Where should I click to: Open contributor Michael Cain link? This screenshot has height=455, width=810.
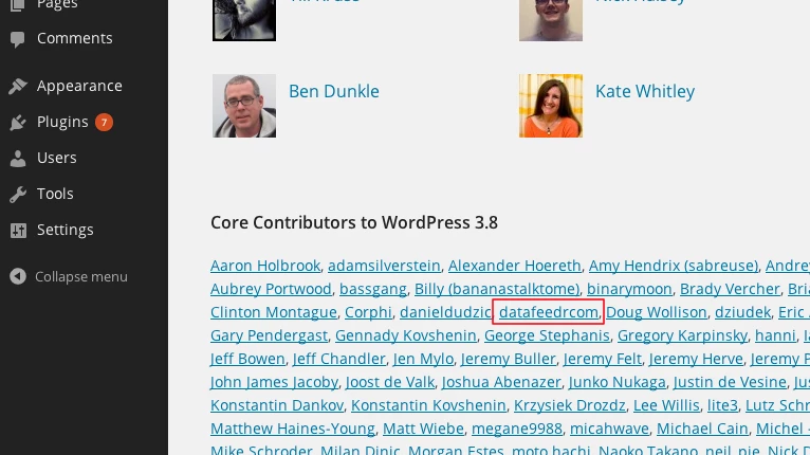click(702, 428)
